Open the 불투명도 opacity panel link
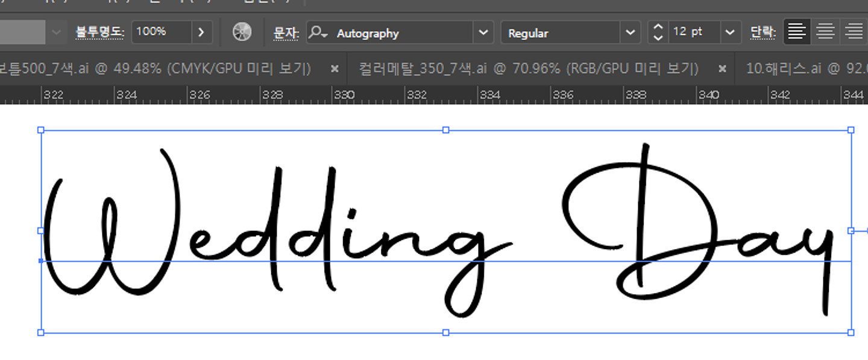This screenshot has width=868, height=360. pos(99,33)
